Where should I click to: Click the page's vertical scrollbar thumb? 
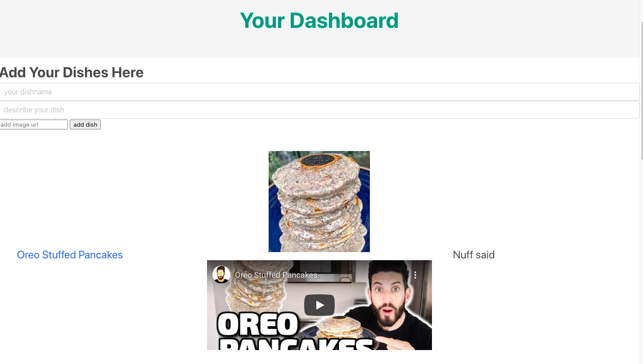(x=641, y=90)
